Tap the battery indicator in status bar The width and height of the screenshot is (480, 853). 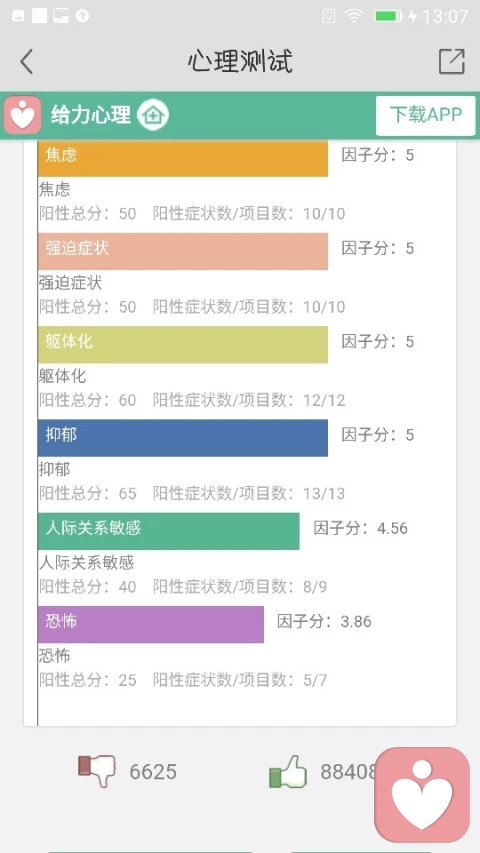point(388,16)
